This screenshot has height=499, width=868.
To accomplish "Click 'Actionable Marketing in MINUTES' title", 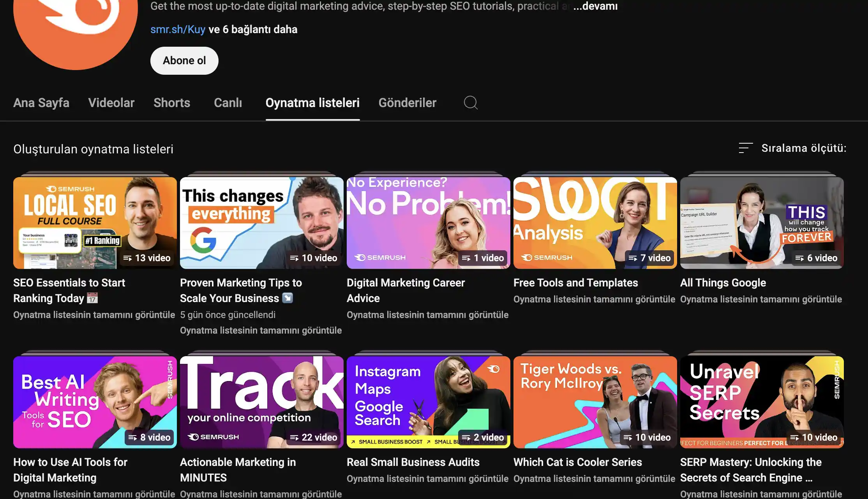I will coord(238,470).
